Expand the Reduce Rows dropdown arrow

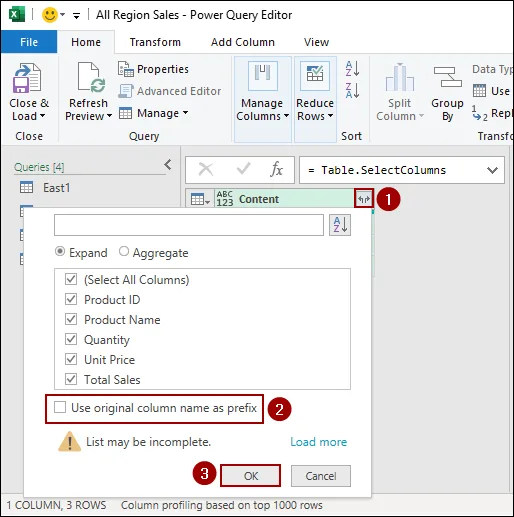point(330,116)
